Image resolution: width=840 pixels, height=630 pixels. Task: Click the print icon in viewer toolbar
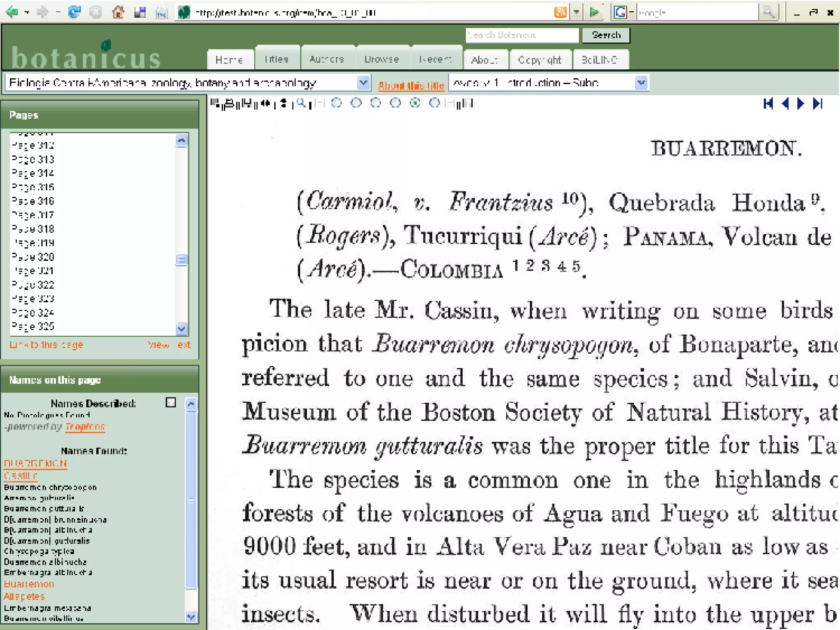[230, 103]
